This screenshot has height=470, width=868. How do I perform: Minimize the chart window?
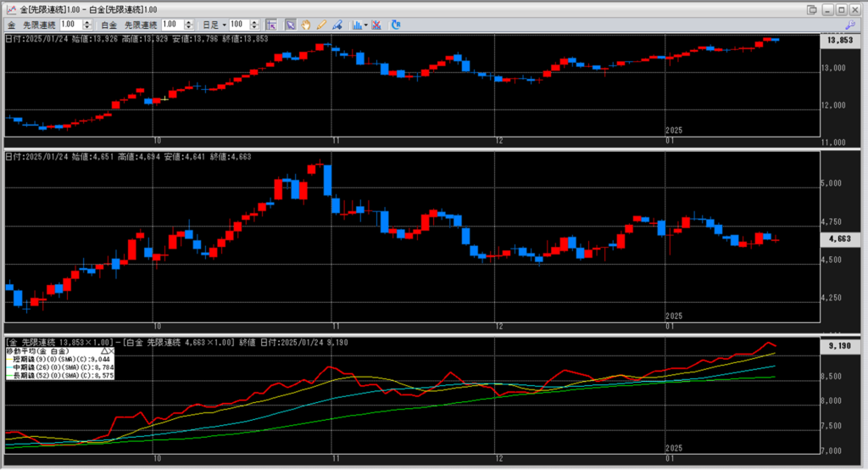click(827, 9)
